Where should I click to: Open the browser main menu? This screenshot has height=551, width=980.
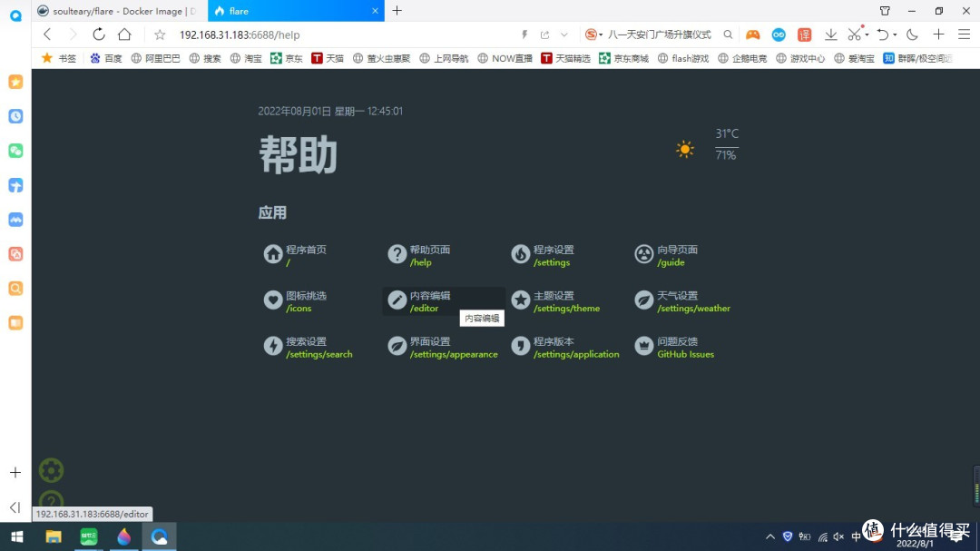tap(965, 34)
